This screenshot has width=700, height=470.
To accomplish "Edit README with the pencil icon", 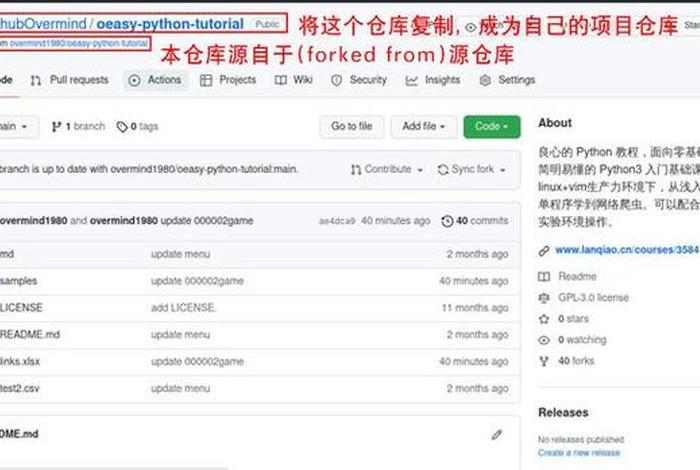I will (x=496, y=434).
